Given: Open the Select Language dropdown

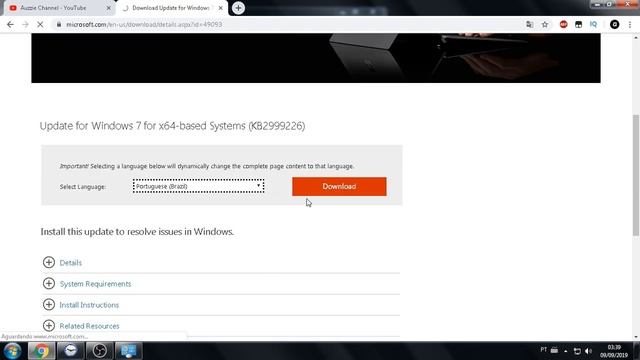Looking at the screenshot, I should tap(198, 186).
